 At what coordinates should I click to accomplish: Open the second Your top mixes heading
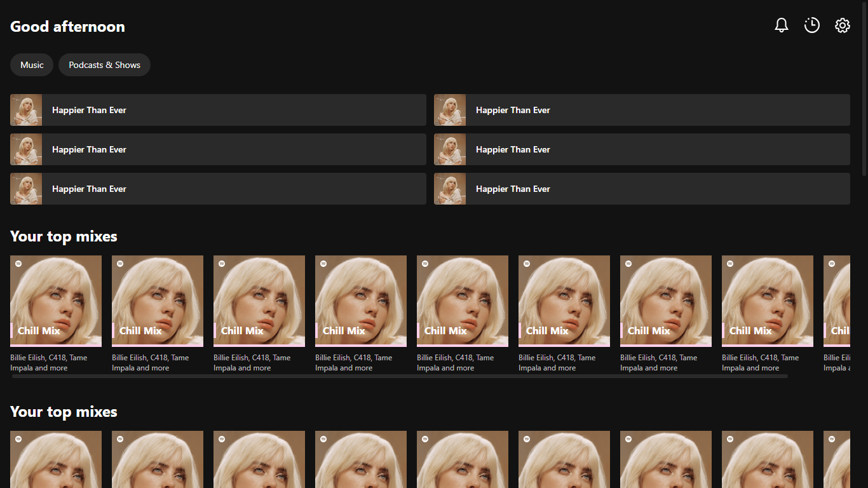64,411
